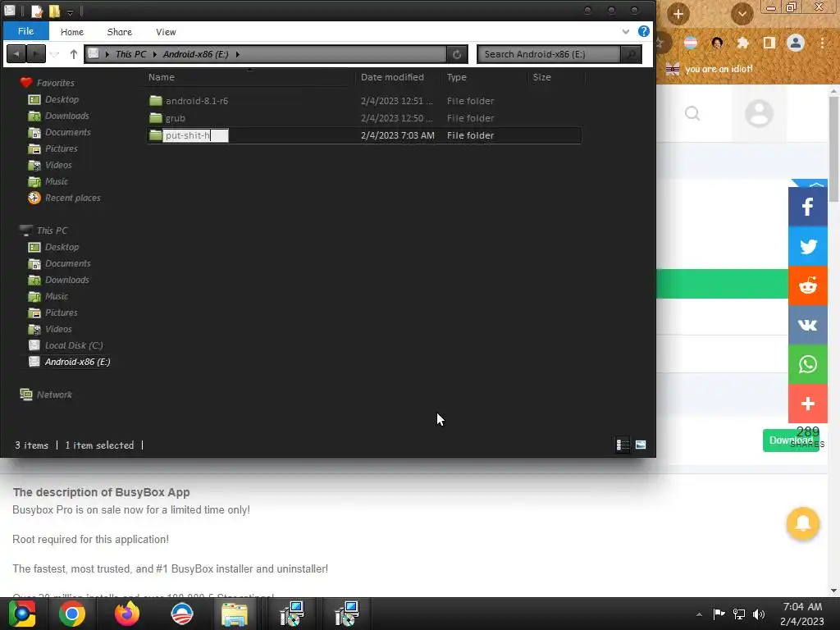Open Documents under Favorites
This screenshot has height=630, width=840.
67,132
